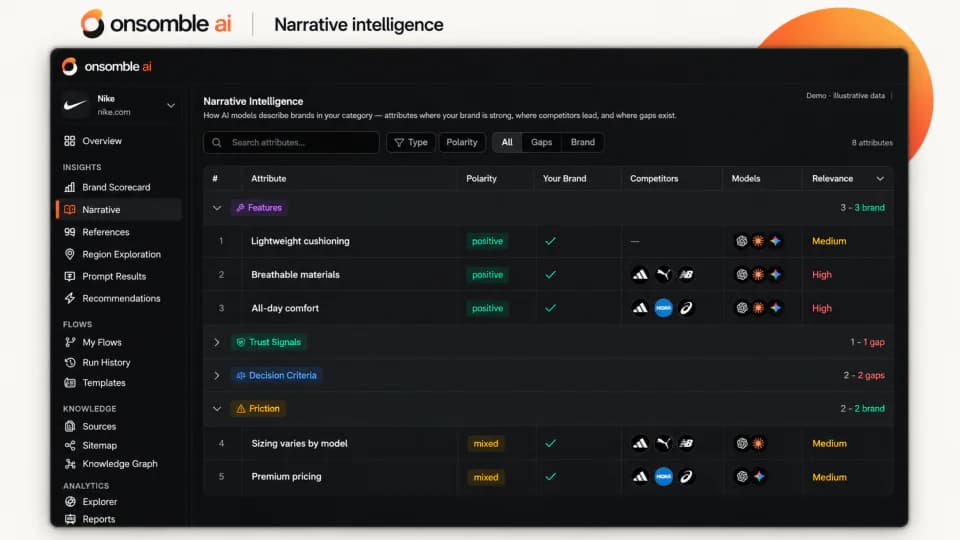
Task: Focus the Search attributes field
Action: tap(291, 143)
